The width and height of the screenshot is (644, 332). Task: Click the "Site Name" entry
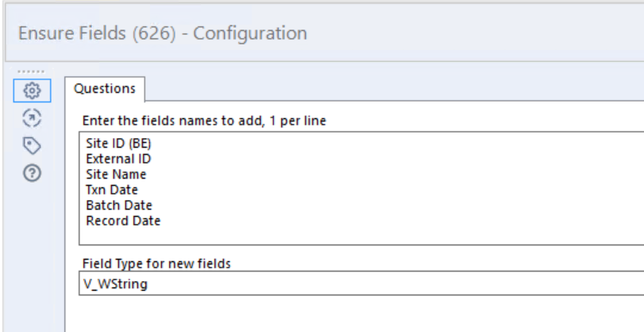click(116, 175)
